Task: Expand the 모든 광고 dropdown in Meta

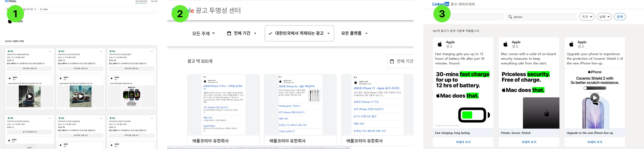Action: pos(30,9)
